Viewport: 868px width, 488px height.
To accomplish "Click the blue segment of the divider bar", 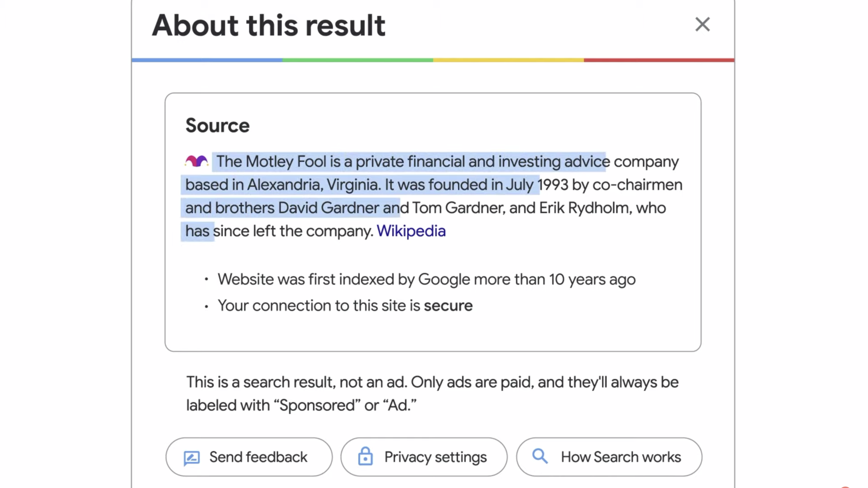I will [x=207, y=60].
